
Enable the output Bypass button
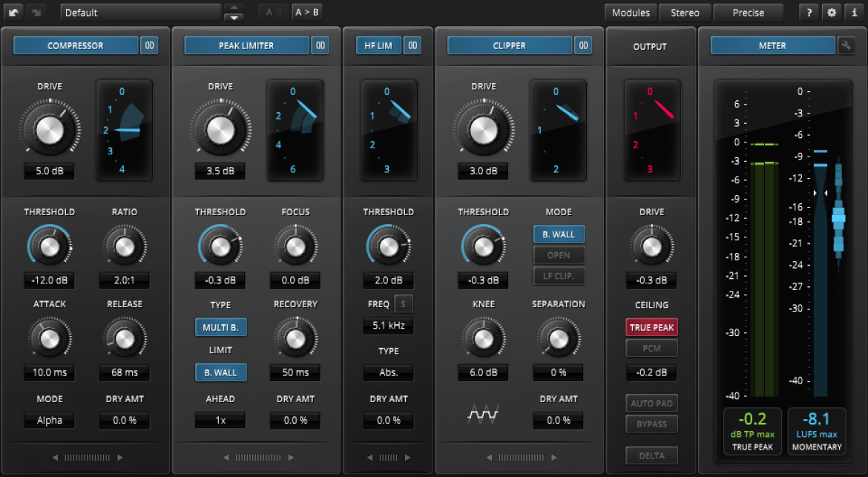tap(651, 424)
